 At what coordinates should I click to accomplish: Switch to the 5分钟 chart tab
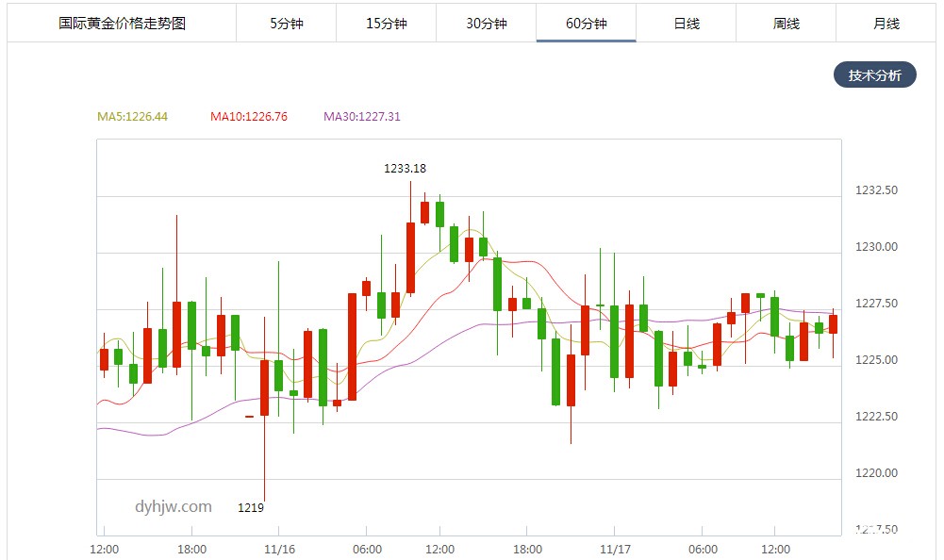pos(286,24)
